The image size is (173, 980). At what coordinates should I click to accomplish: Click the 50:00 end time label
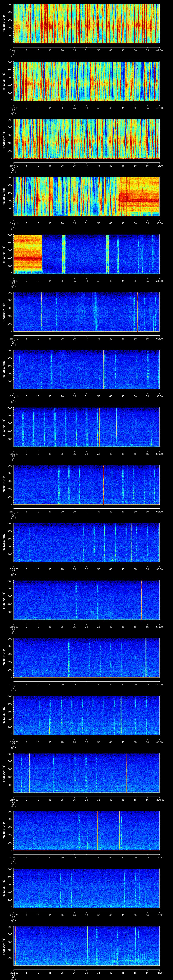coord(159,223)
